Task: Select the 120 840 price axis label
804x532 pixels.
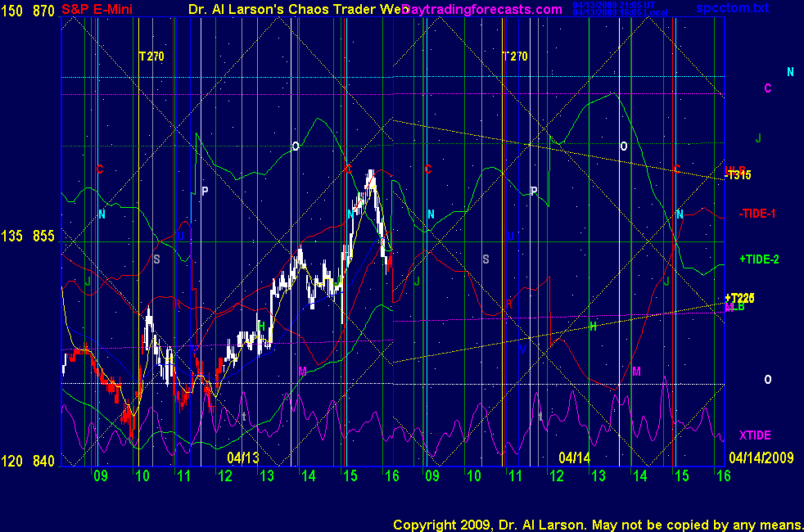Action: coord(28,462)
